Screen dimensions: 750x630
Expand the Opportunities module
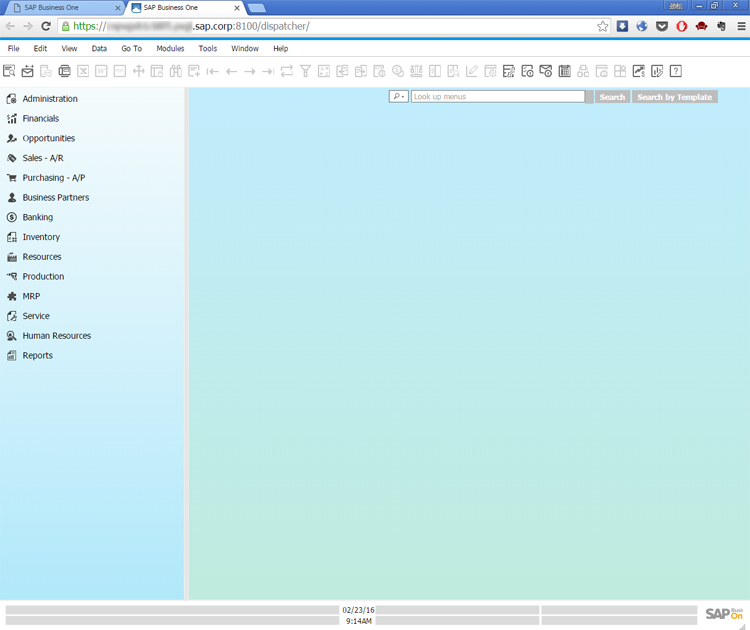tap(48, 138)
